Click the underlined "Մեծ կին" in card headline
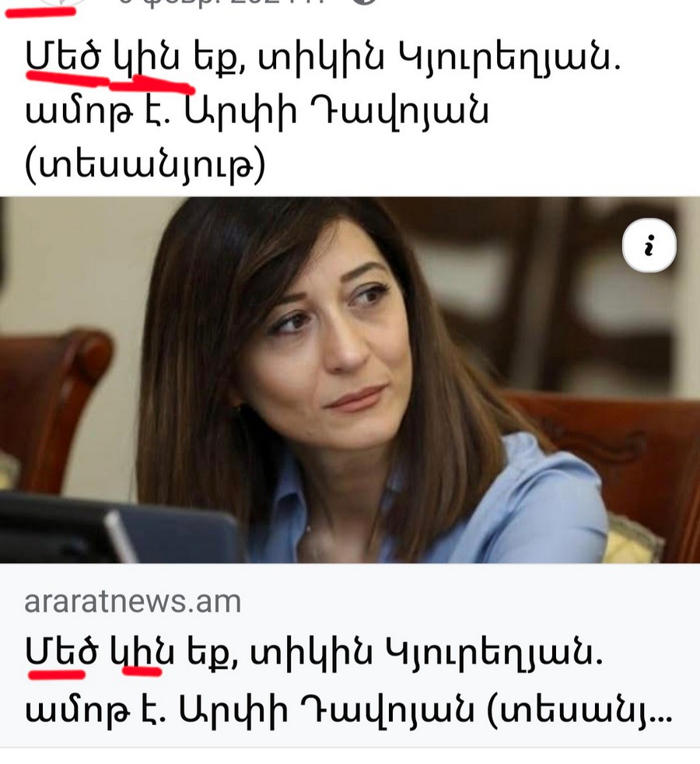 tap(100, 652)
